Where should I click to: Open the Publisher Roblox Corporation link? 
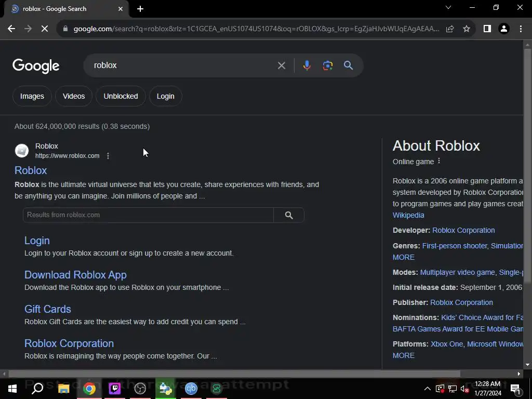click(x=461, y=303)
